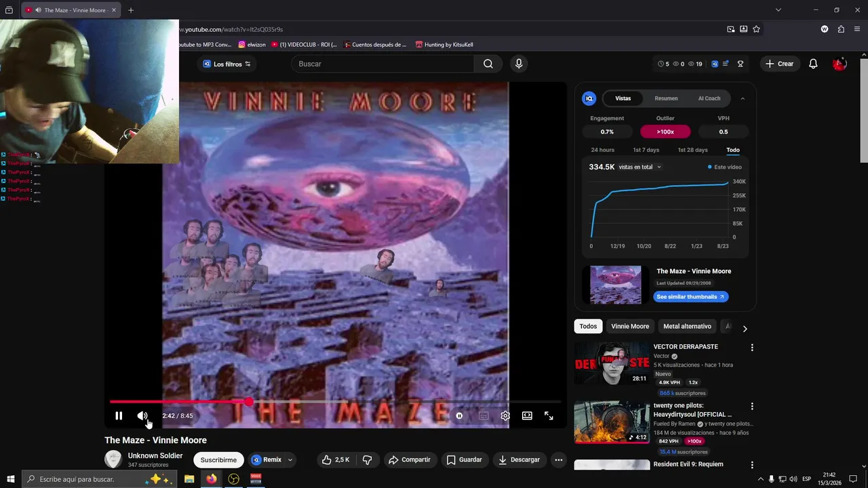Collapse the vidIQ panel with the chevron
Viewport: 868px width, 488px height.
(743, 98)
